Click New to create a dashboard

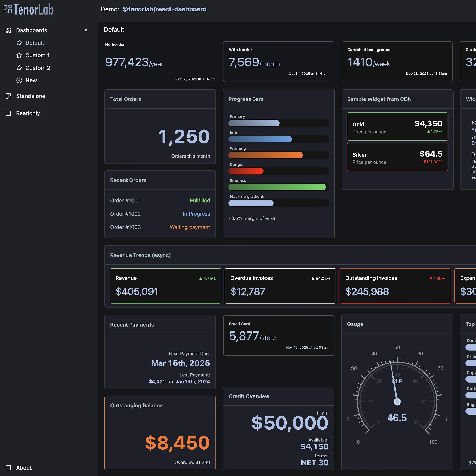31,80
